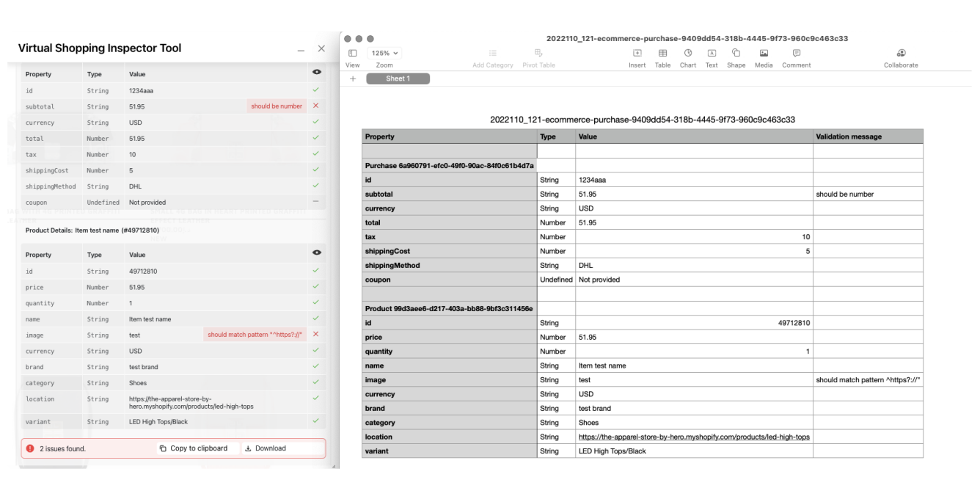Select the 'should be number' cell in Numbers
Image resolution: width=980 pixels, height=477 pixels.
[x=868, y=194]
